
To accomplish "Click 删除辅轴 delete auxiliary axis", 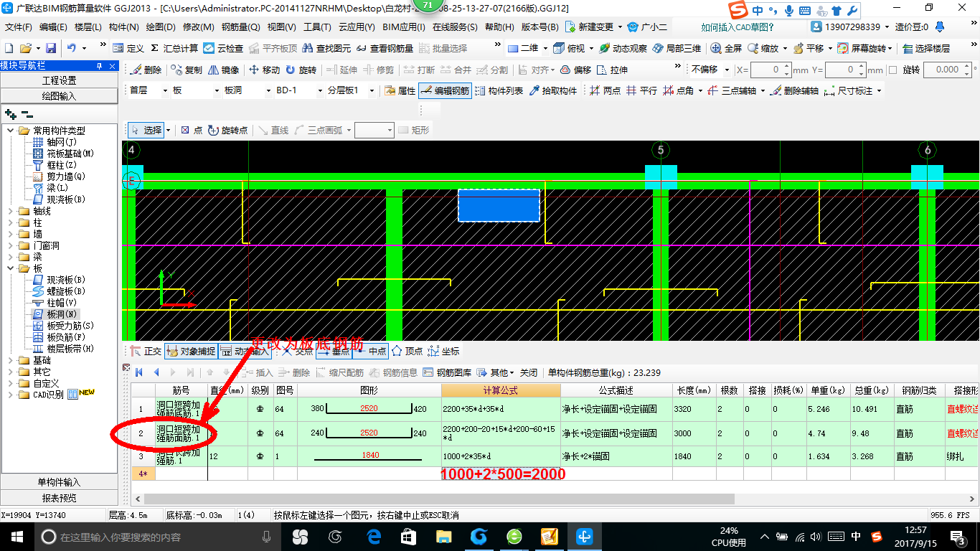I will pos(794,91).
